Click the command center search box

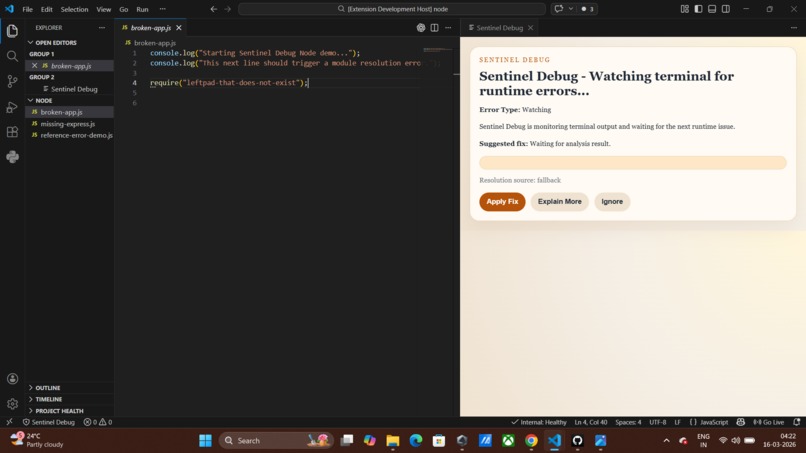[392, 9]
